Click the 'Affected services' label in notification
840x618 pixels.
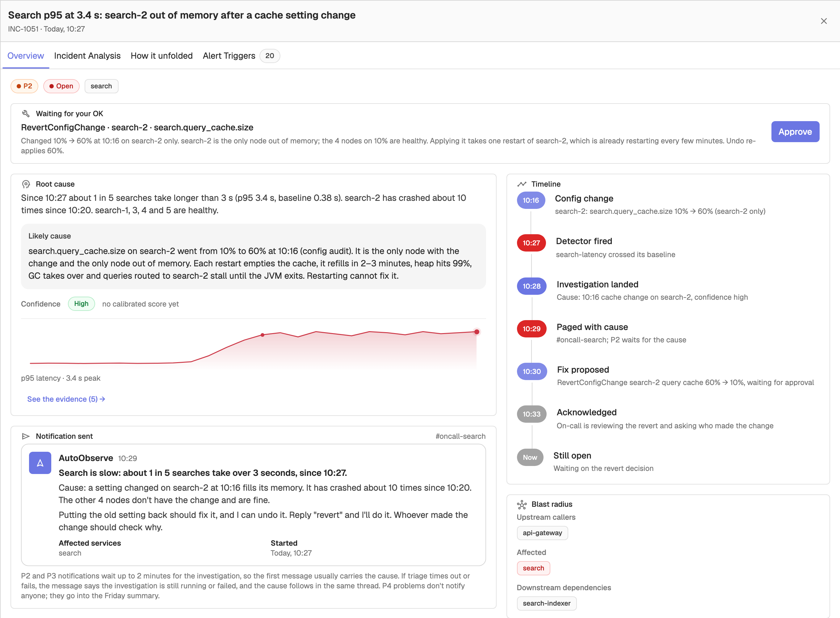coord(90,543)
